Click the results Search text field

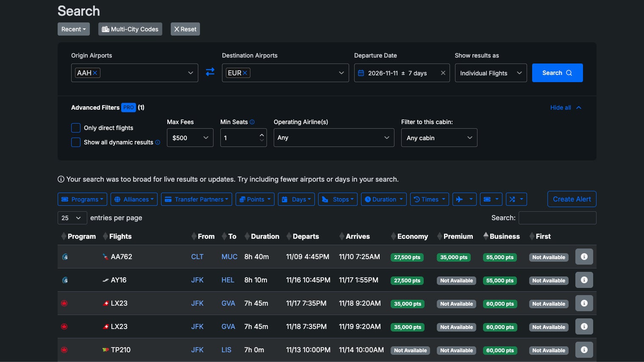(557, 218)
